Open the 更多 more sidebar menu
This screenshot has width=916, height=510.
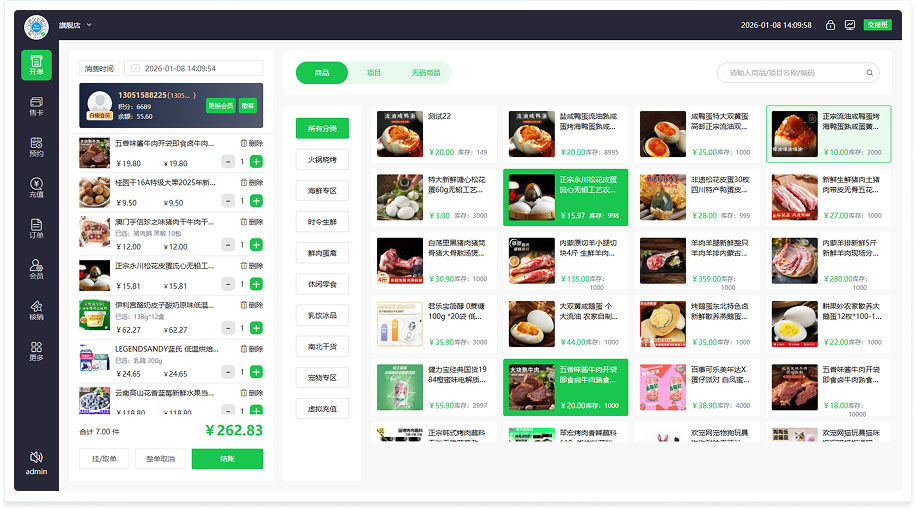pos(36,350)
